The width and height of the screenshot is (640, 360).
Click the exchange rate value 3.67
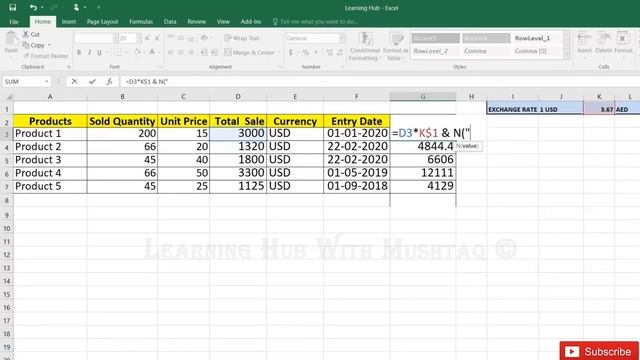coord(599,109)
